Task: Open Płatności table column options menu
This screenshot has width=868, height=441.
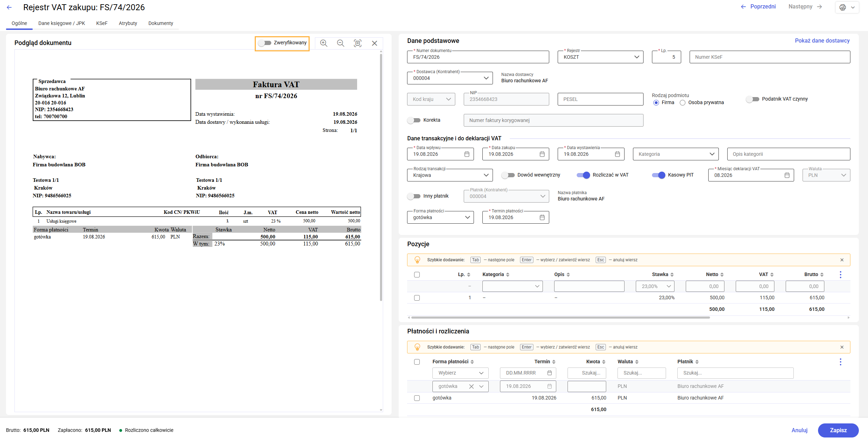Action: click(x=841, y=362)
